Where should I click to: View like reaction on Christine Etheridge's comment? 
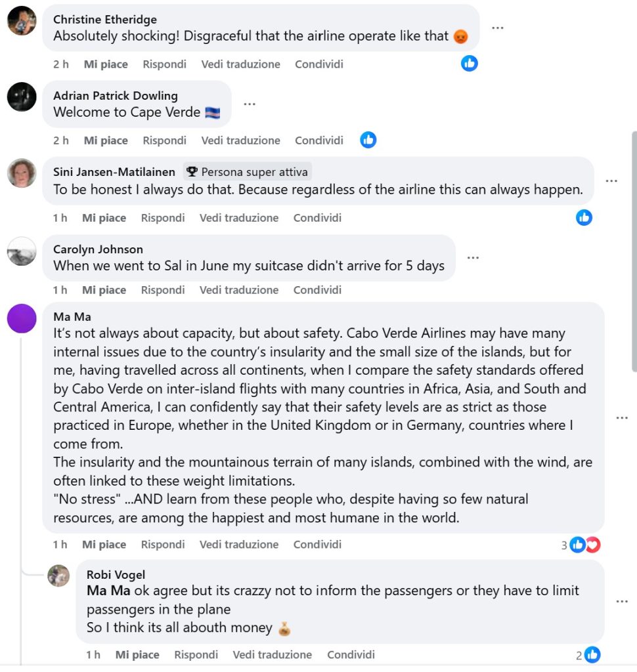[x=469, y=63]
